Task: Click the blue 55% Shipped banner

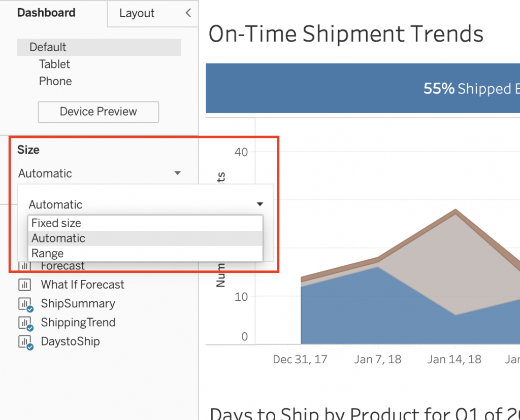Action: (363, 88)
